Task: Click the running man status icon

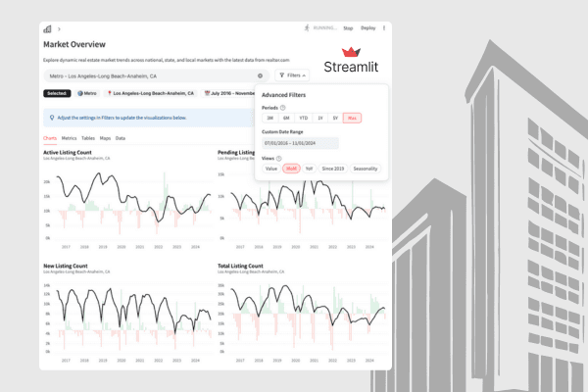Action: [307, 27]
